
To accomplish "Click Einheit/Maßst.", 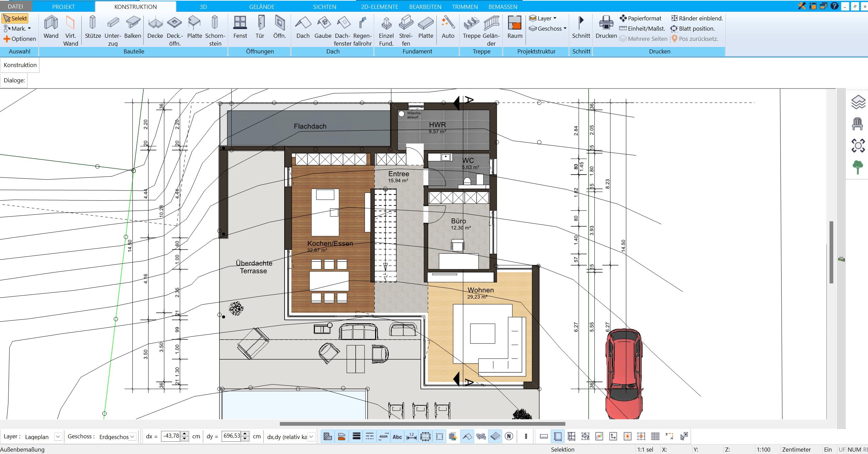I will coord(642,29).
